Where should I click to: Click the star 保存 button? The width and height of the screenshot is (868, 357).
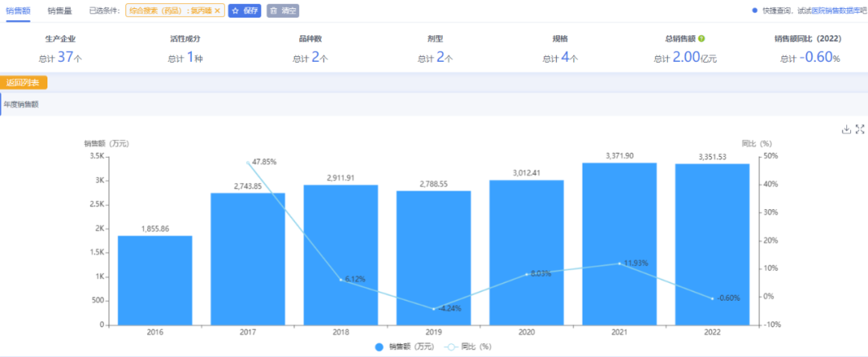click(x=244, y=11)
